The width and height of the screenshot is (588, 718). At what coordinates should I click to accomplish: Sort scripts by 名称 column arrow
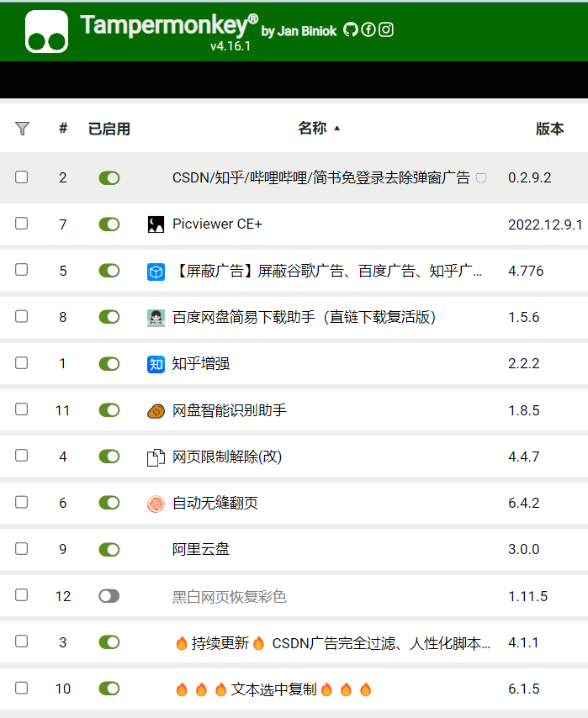(x=337, y=129)
